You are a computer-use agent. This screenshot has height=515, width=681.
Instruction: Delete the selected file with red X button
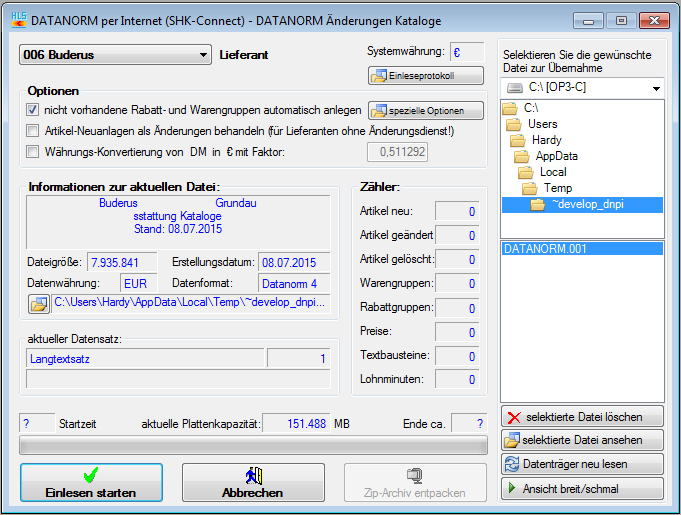coord(582,416)
